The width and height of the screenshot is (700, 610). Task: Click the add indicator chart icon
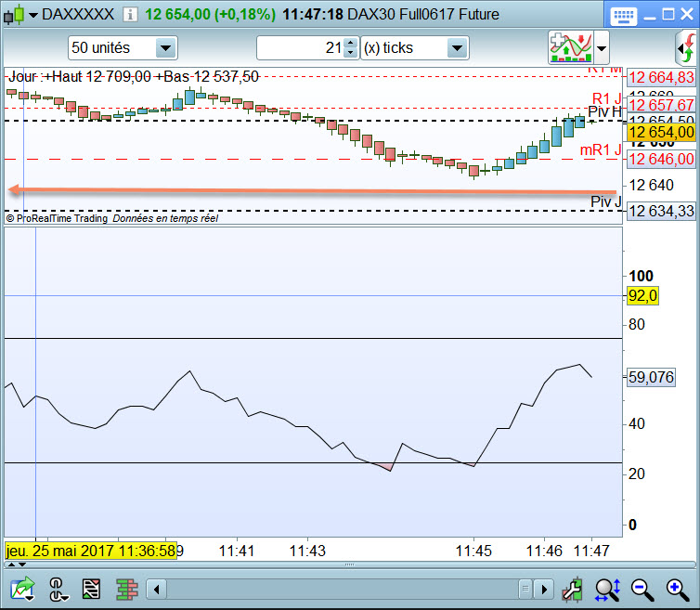tap(571, 47)
